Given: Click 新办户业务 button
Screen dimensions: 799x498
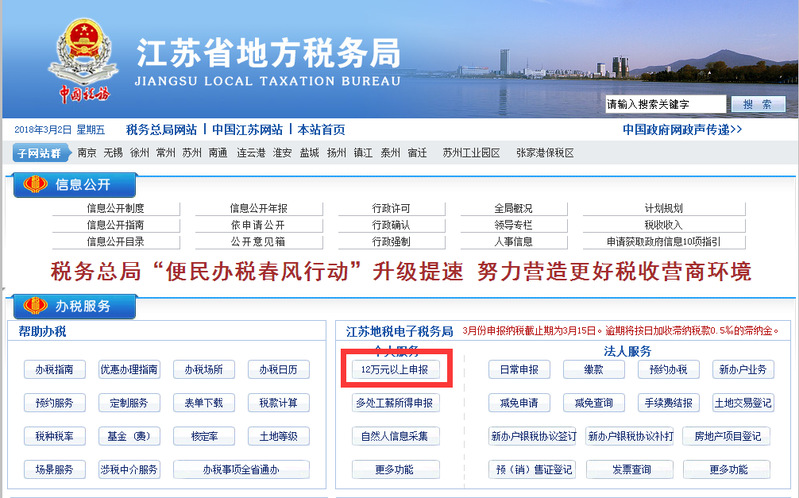Looking at the screenshot, I should [x=743, y=370].
